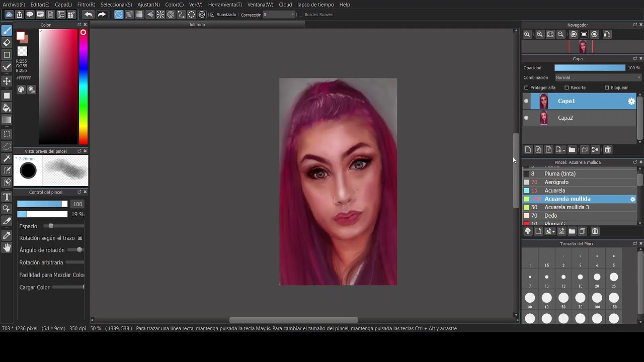The image size is (644, 362).
Task: Select the Dedo brush
Action: click(580, 216)
